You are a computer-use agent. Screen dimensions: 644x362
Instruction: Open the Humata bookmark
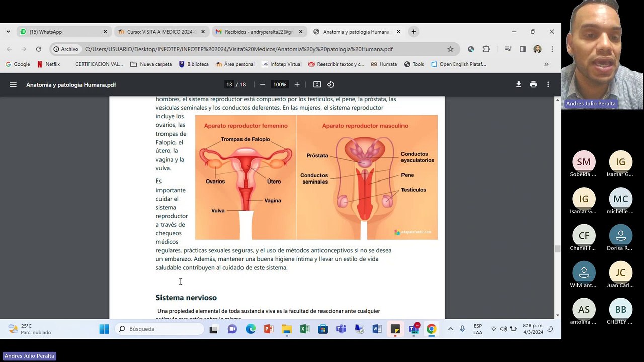point(384,64)
